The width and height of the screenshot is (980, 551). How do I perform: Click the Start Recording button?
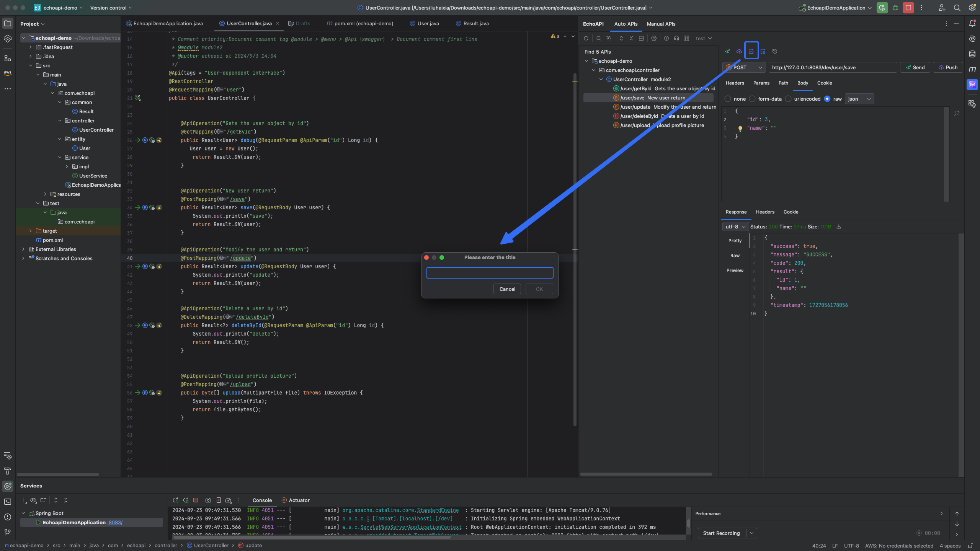721,533
